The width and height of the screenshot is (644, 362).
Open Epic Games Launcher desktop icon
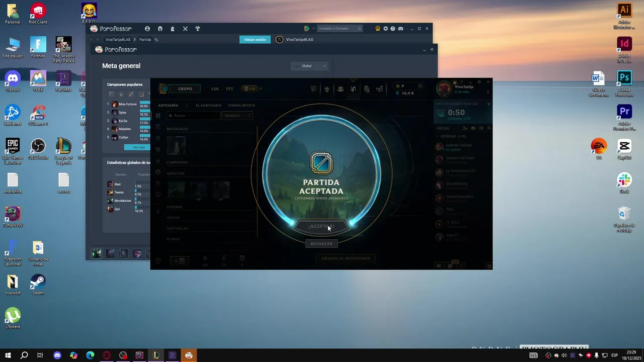pos(13,151)
